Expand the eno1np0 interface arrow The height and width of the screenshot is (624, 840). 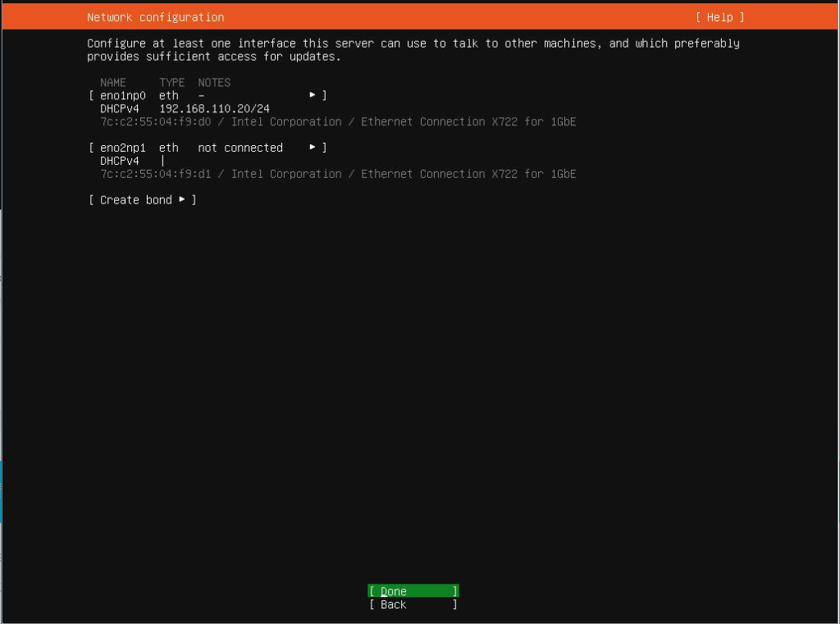[313, 95]
